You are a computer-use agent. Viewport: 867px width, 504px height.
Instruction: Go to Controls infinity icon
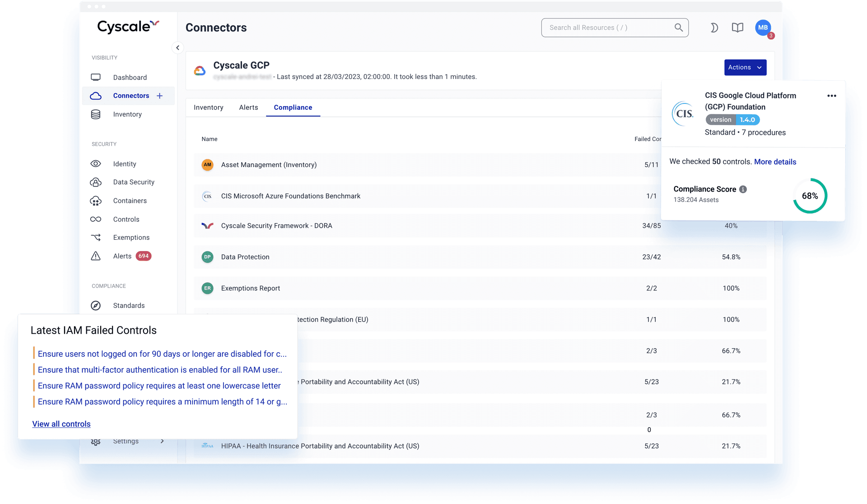96,219
